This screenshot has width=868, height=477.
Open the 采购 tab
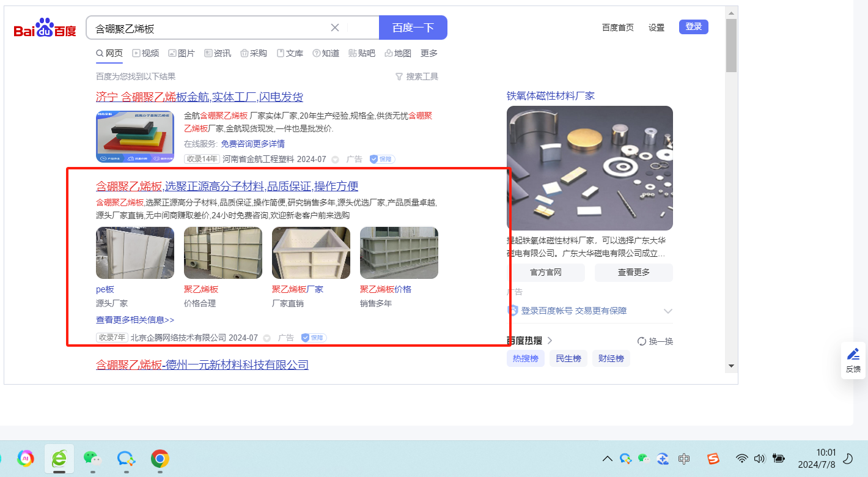[x=254, y=53]
